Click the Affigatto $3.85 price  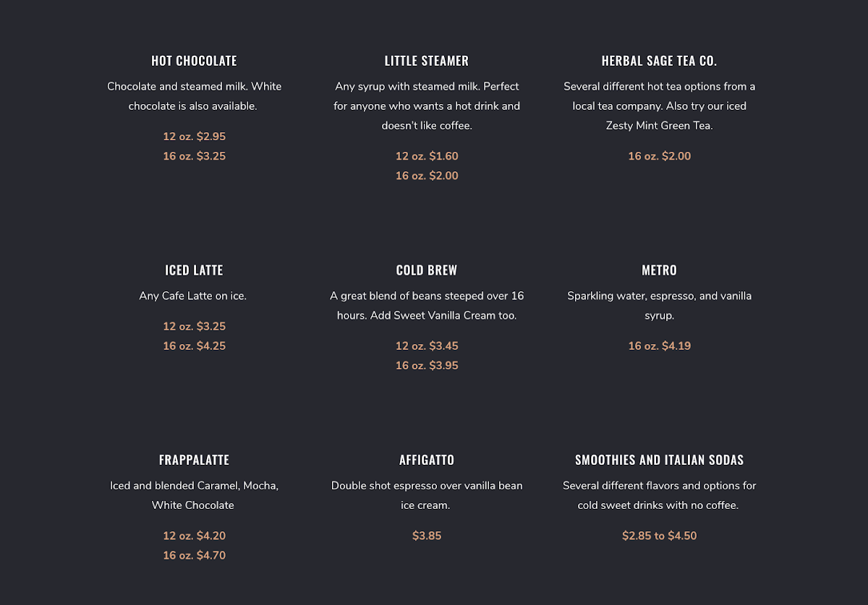(427, 536)
